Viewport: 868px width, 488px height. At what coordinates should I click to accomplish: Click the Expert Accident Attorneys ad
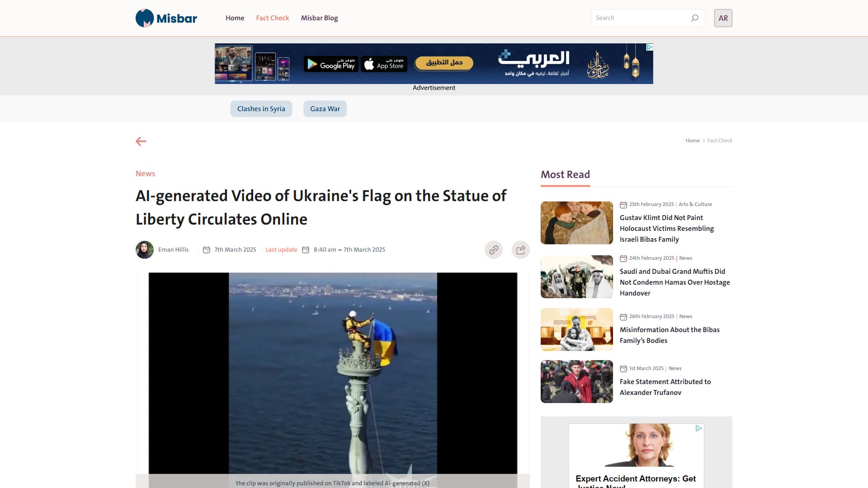[636, 455]
